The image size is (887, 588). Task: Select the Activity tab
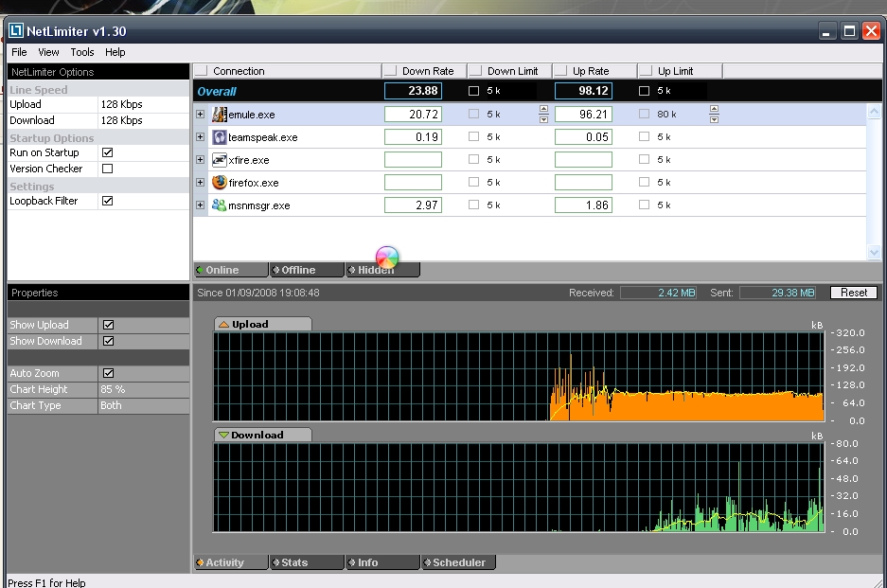[x=231, y=562]
